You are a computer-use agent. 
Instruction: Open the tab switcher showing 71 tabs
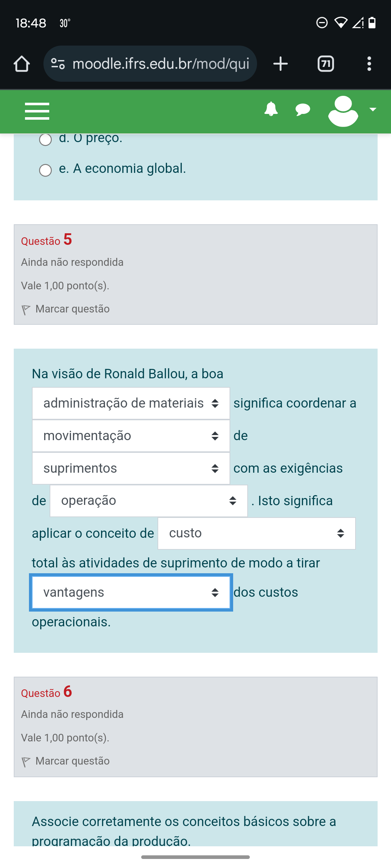[325, 64]
